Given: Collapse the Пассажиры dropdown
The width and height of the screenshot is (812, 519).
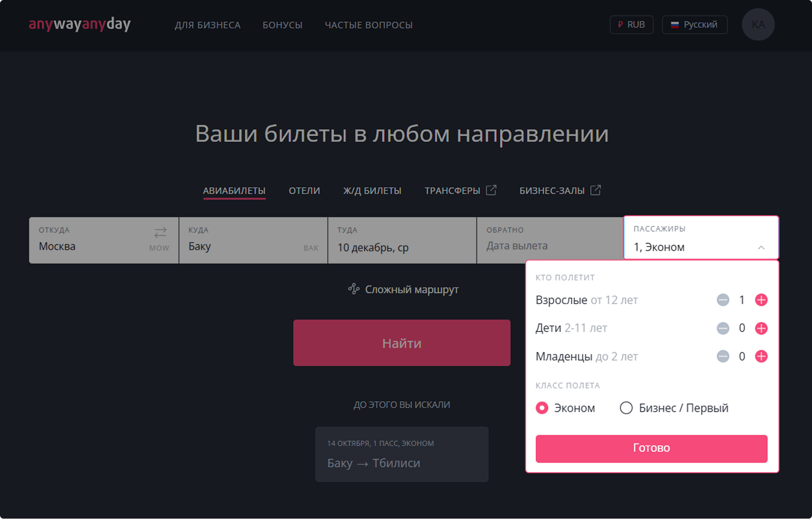Looking at the screenshot, I should pos(761,247).
